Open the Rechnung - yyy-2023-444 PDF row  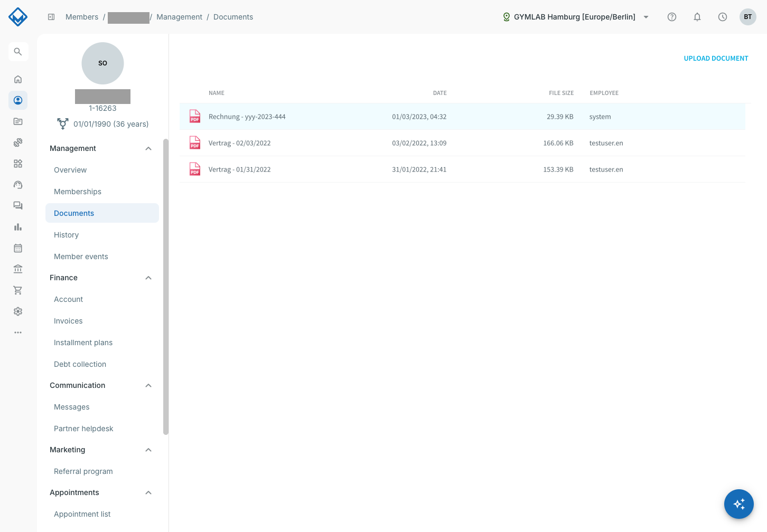point(462,117)
